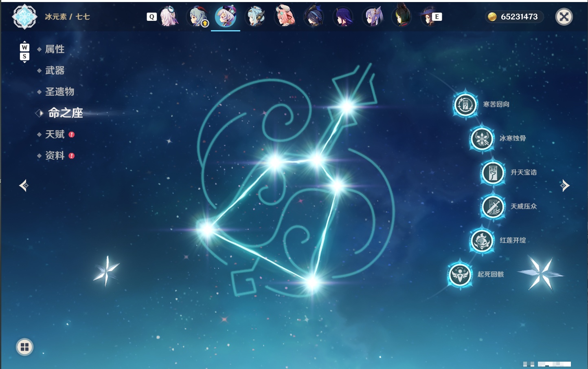Click the S key hint beside 属性
Screen dimensions: 588x369
coord(24,56)
